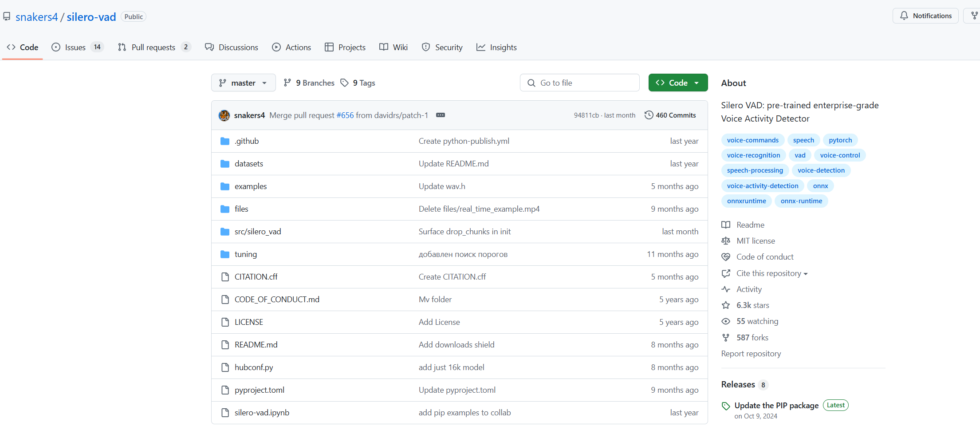Open the Pull requests tab
Screen dimensions: 980x430
coord(154,47)
